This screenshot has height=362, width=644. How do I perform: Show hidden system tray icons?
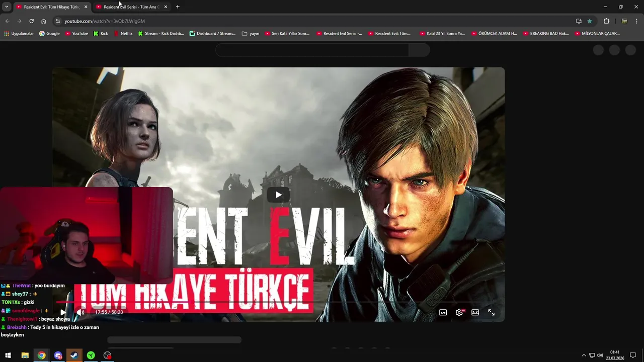pyautogui.click(x=584, y=355)
